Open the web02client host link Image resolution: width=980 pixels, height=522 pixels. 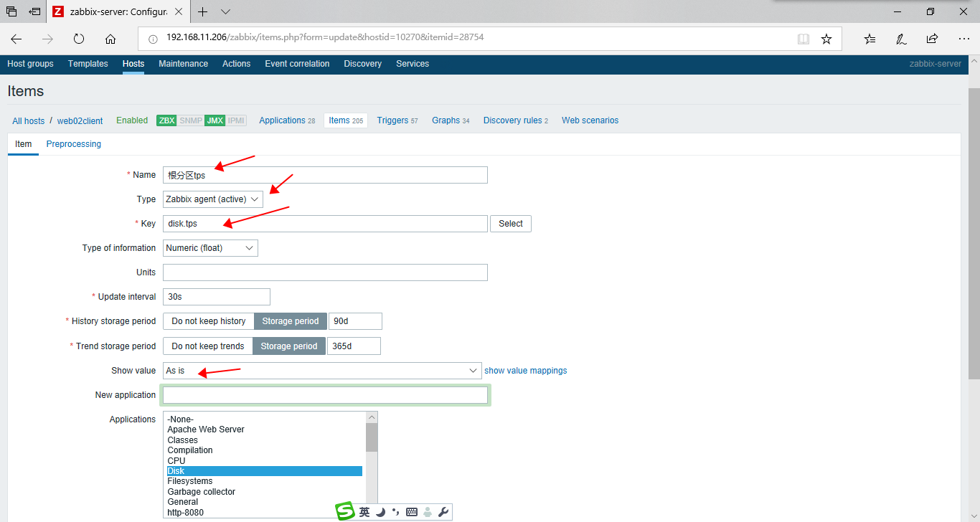(x=80, y=121)
